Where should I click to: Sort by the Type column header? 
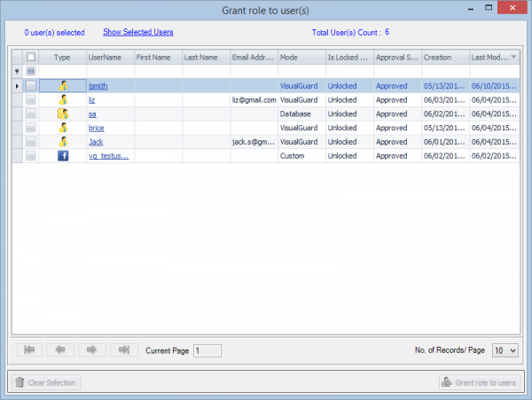[x=63, y=58]
